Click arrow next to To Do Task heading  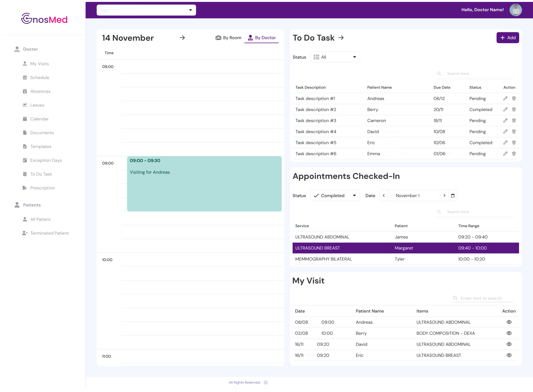[x=341, y=38]
